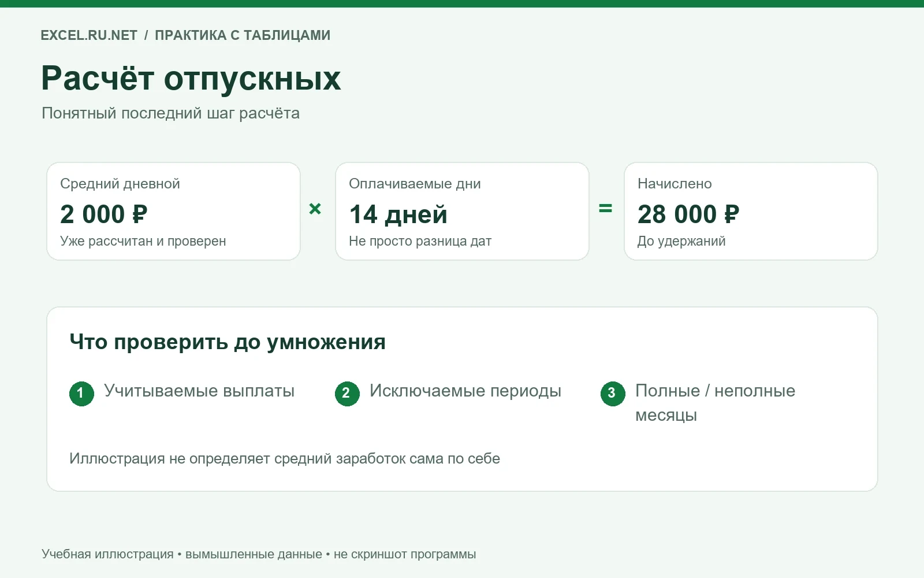Click the footer text Учебная иллюстрация
The height and width of the screenshot is (578, 924).
coord(107,554)
